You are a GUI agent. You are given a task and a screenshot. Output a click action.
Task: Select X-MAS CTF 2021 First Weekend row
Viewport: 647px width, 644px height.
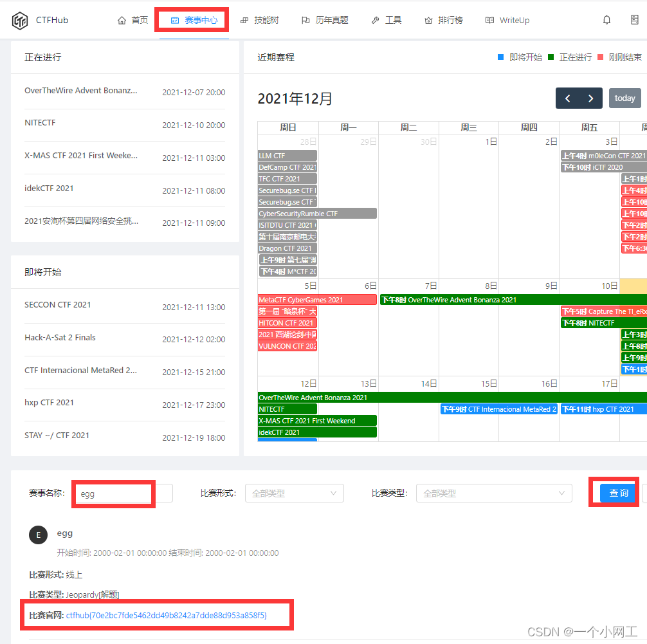click(125, 157)
